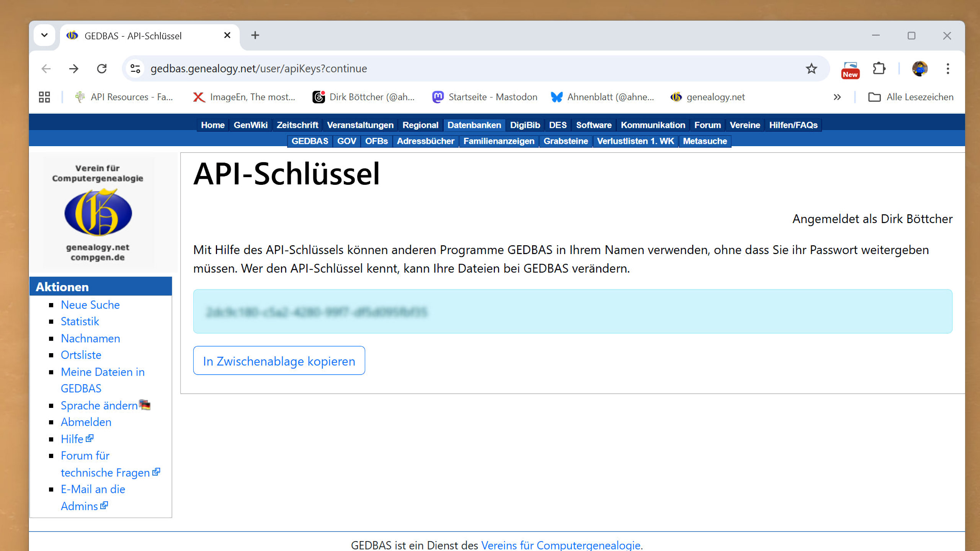Show hidden bookmarks with the double chevron
Screen dimensions: 980x551
[x=837, y=97]
